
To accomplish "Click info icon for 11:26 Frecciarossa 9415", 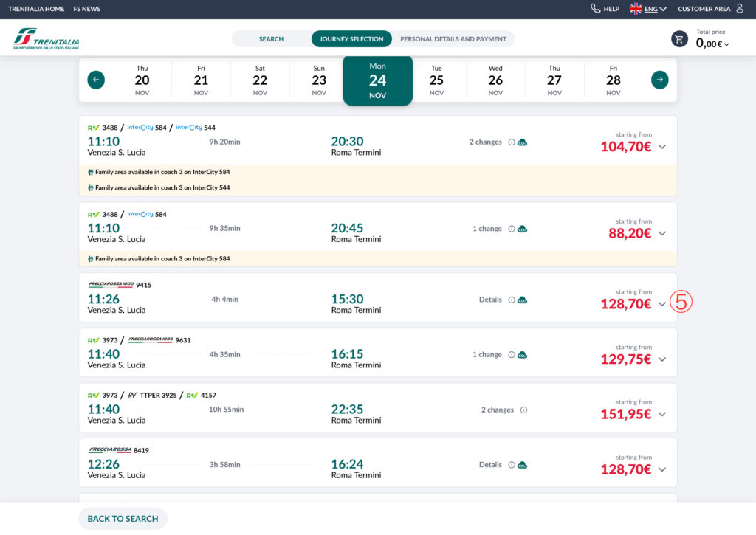I will [511, 300].
